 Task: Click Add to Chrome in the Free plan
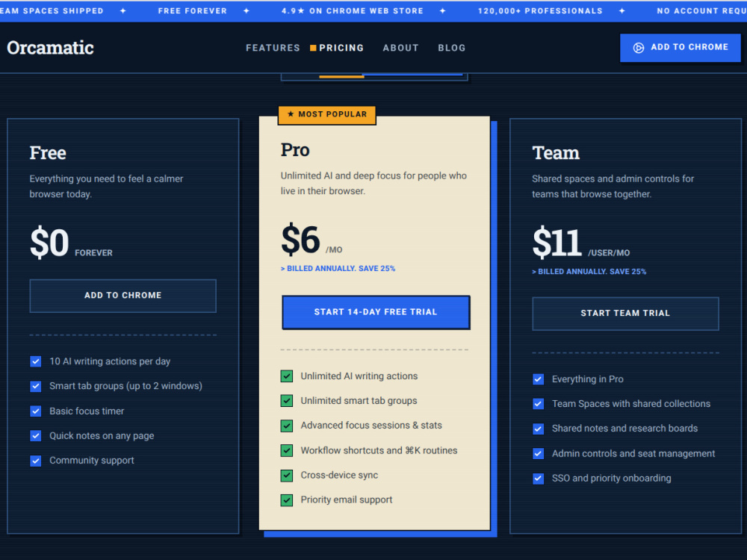(x=123, y=296)
